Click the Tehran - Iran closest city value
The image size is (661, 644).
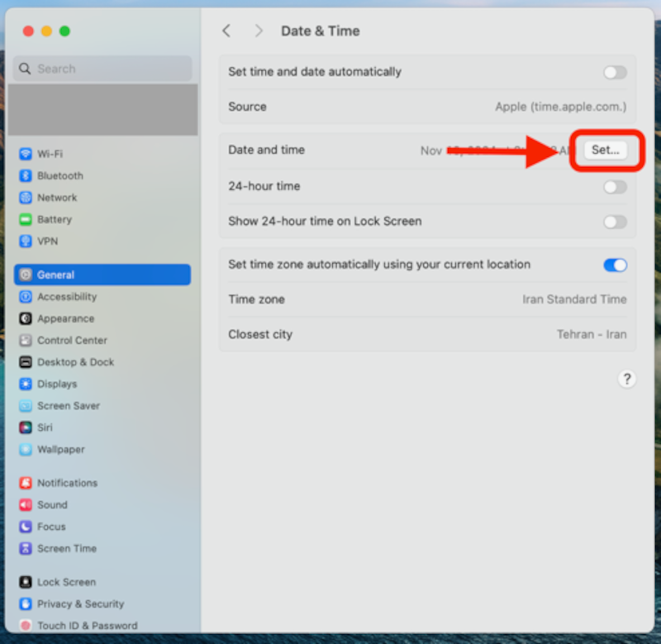(x=592, y=335)
